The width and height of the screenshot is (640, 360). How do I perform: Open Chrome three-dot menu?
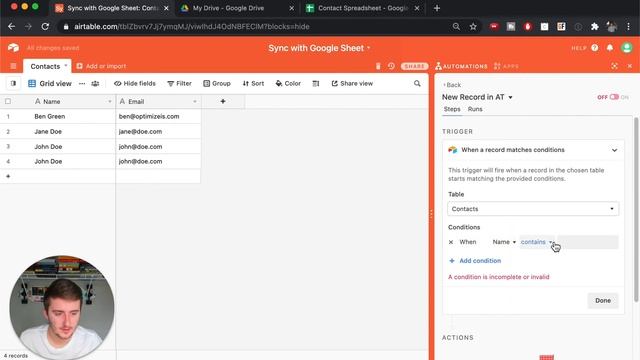tap(628, 27)
